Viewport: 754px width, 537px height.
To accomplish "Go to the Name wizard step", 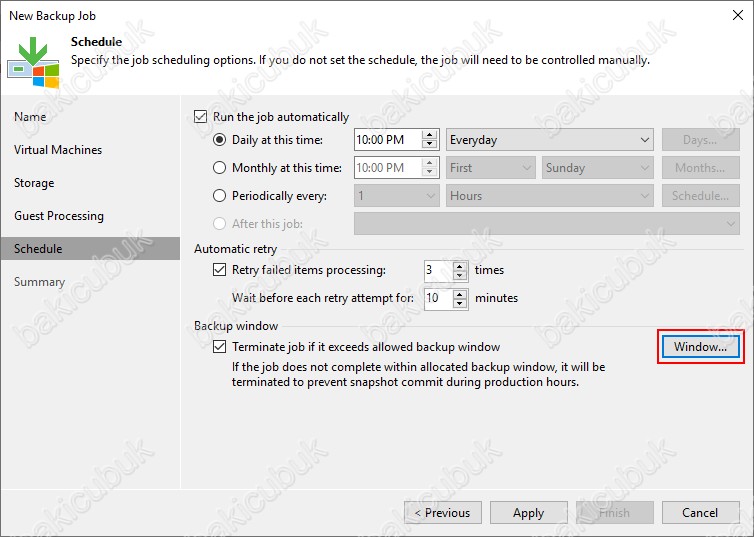I will click(30, 117).
